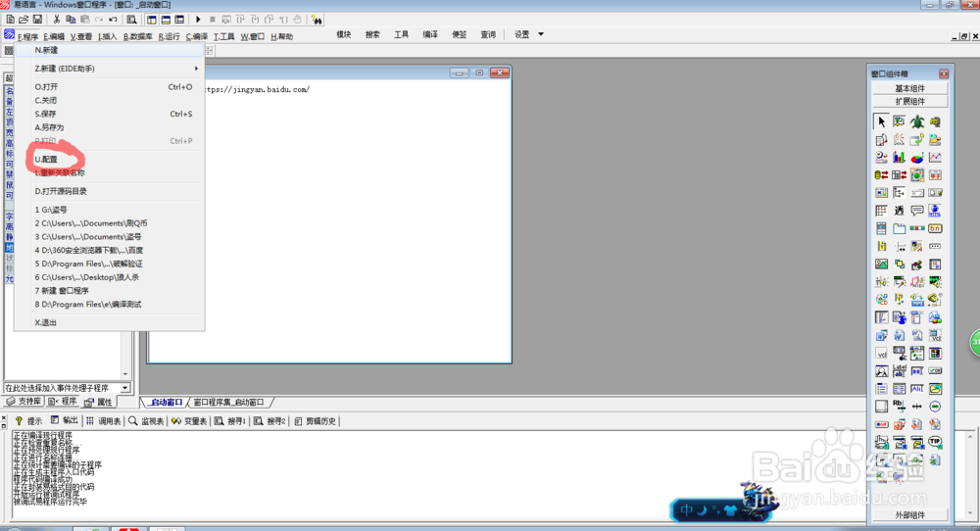Select the speech bubble tooltip component icon
The height and width of the screenshot is (531, 980).
[917, 211]
